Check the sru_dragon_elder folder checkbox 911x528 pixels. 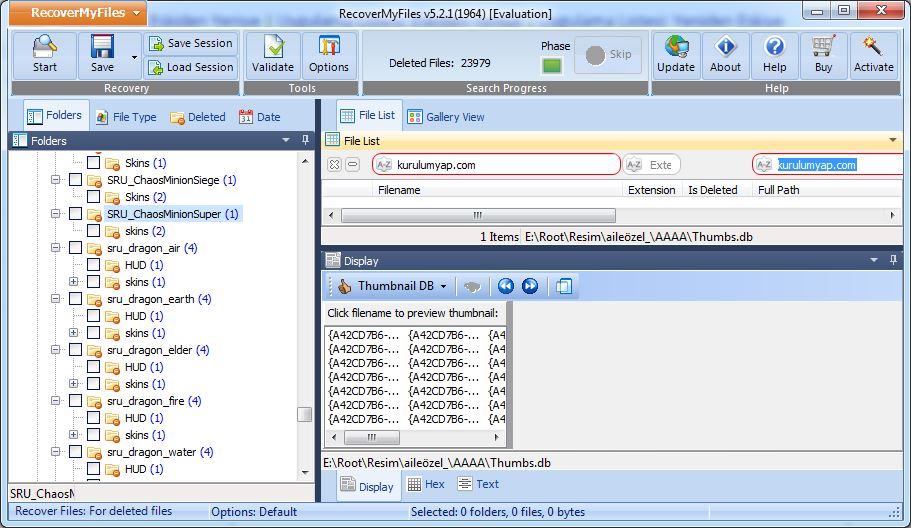point(75,350)
